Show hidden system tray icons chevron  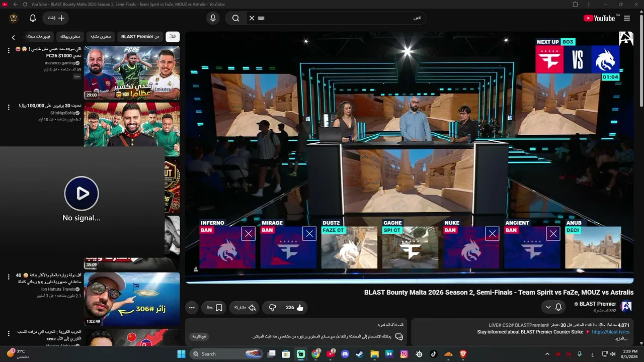point(548,354)
